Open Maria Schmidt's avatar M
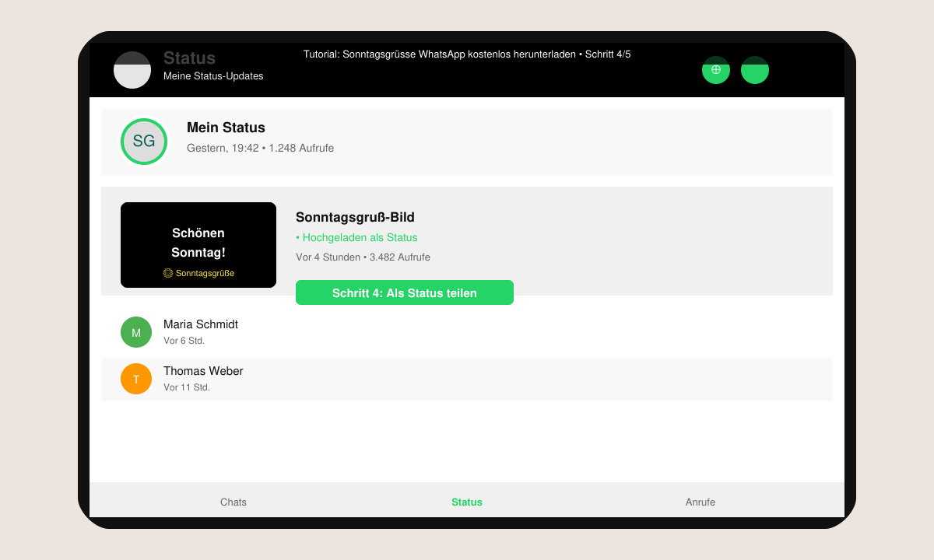 click(136, 332)
